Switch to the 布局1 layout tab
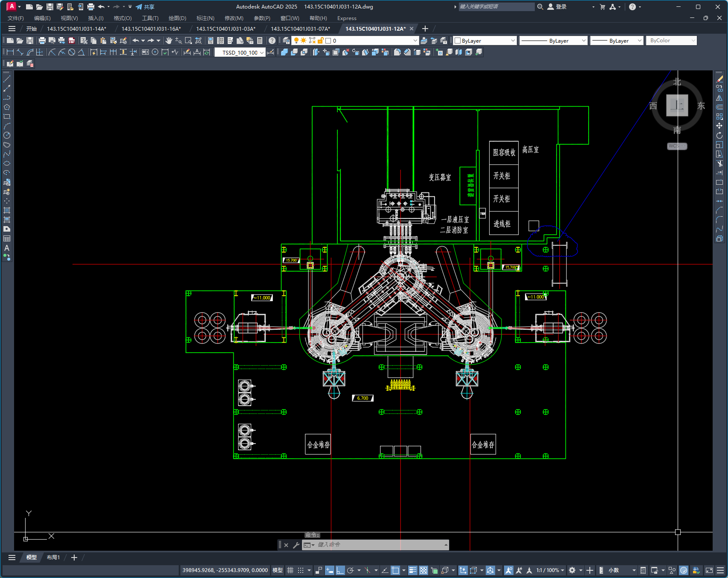728x578 pixels. (53, 558)
